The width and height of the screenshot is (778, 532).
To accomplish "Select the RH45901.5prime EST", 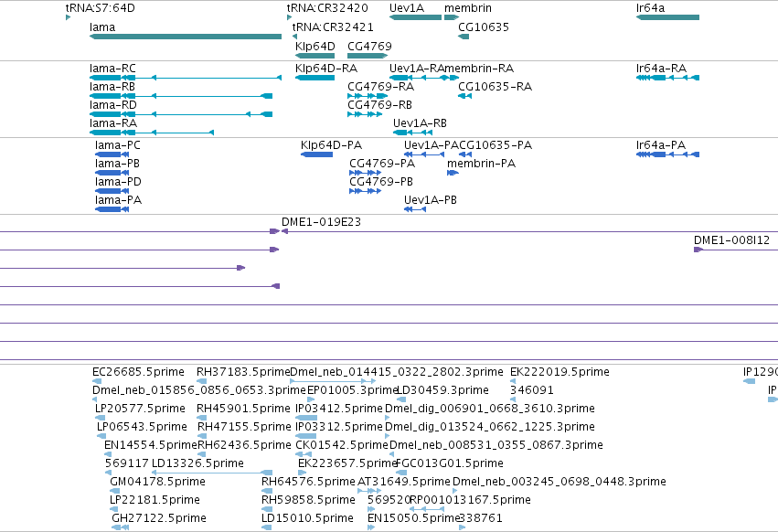I will pos(243,409).
